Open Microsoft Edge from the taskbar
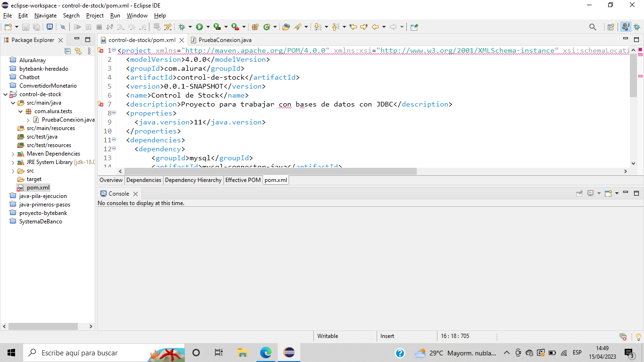 click(266, 353)
